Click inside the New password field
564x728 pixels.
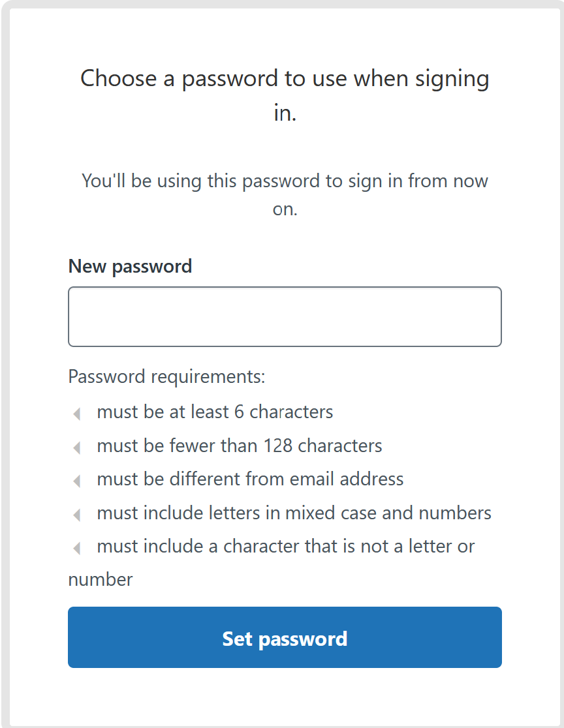coord(284,316)
